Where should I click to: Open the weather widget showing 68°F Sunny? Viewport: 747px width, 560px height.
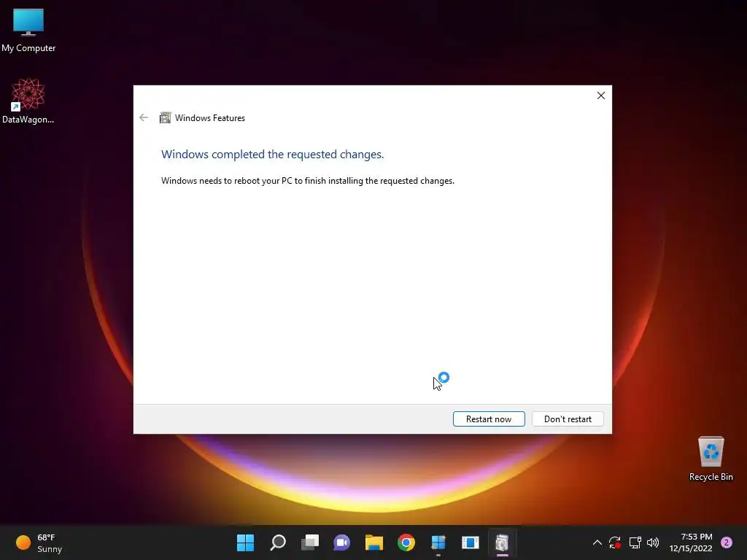[x=39, y=542]
